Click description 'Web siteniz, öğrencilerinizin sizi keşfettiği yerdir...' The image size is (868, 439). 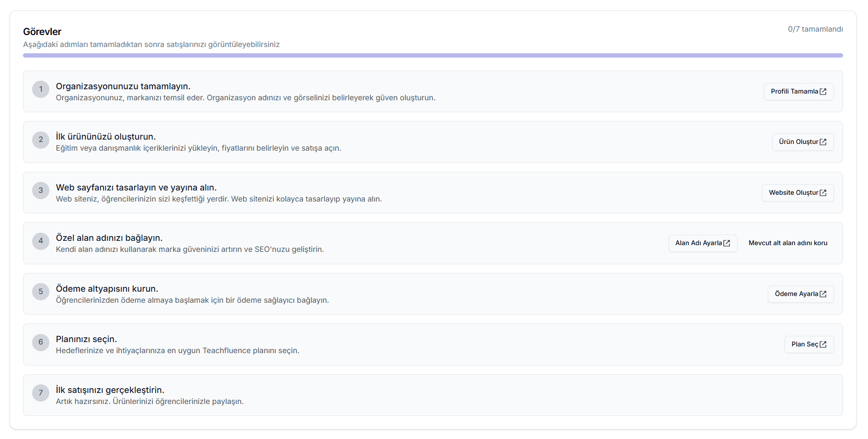click(219, 199)
